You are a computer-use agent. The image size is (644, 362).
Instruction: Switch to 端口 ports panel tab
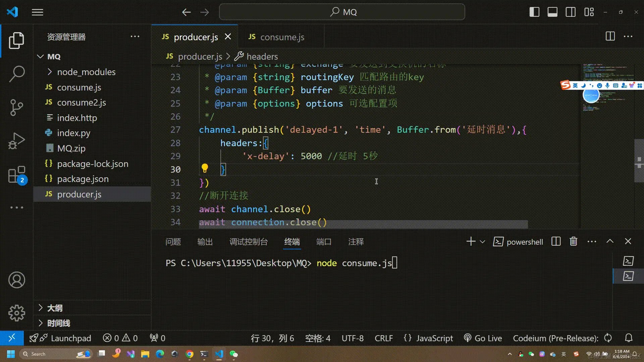click(324, 242)
